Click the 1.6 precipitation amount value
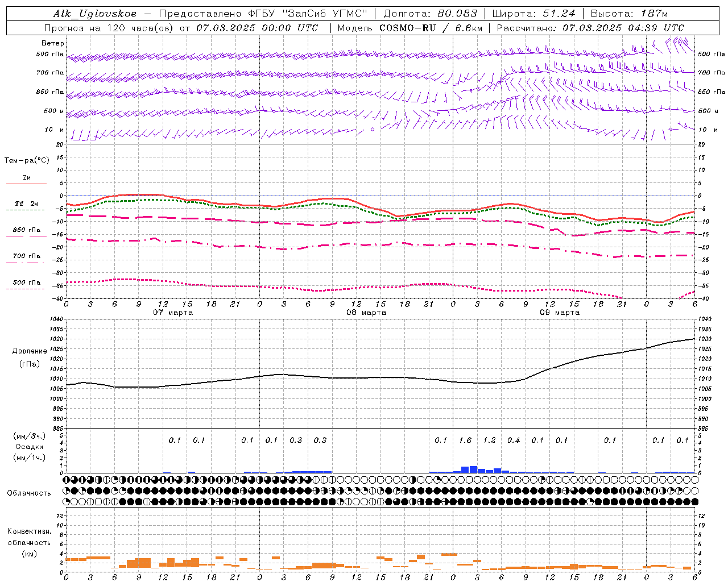 465,440
